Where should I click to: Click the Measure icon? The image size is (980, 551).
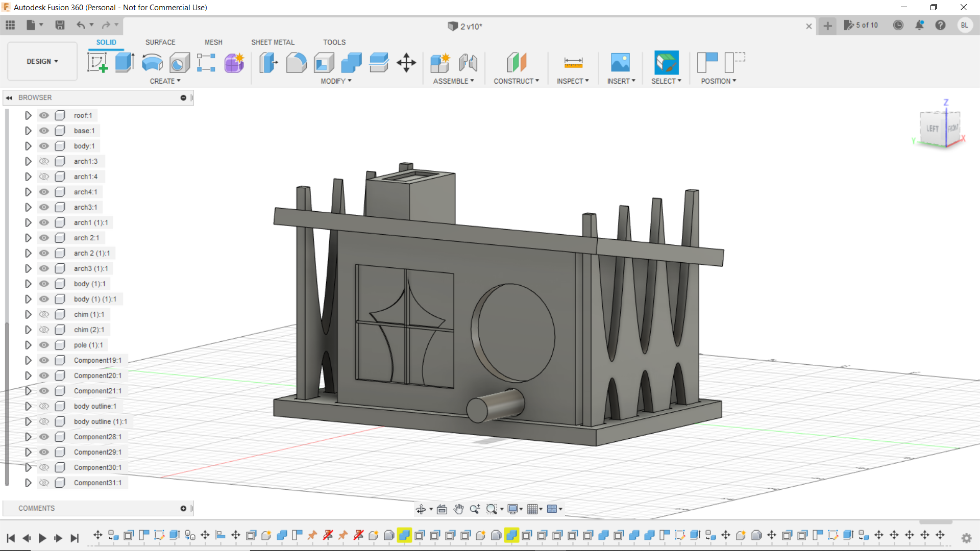(573, 63)
